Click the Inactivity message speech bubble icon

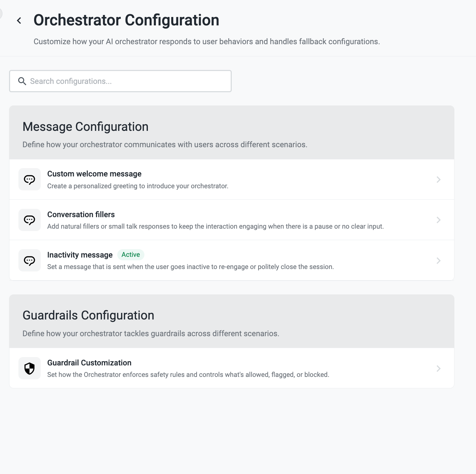click(30, 260)
